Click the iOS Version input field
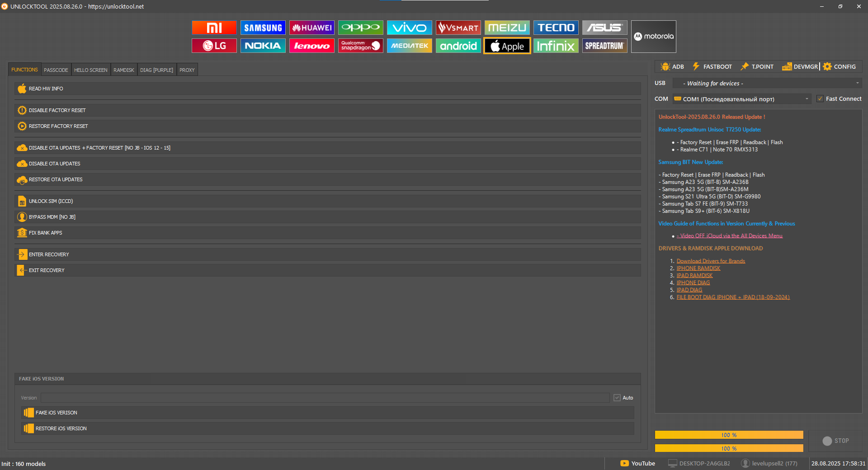 click(x=325, y=398)
